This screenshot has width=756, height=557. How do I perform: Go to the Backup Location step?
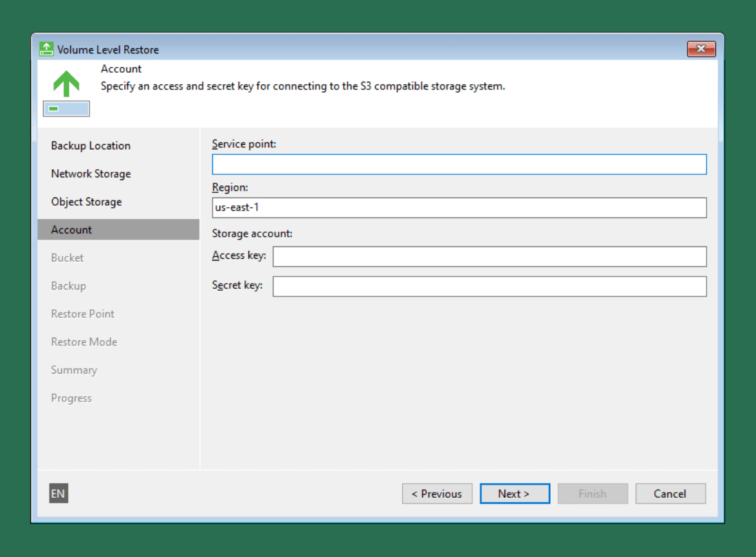[91, 145]
